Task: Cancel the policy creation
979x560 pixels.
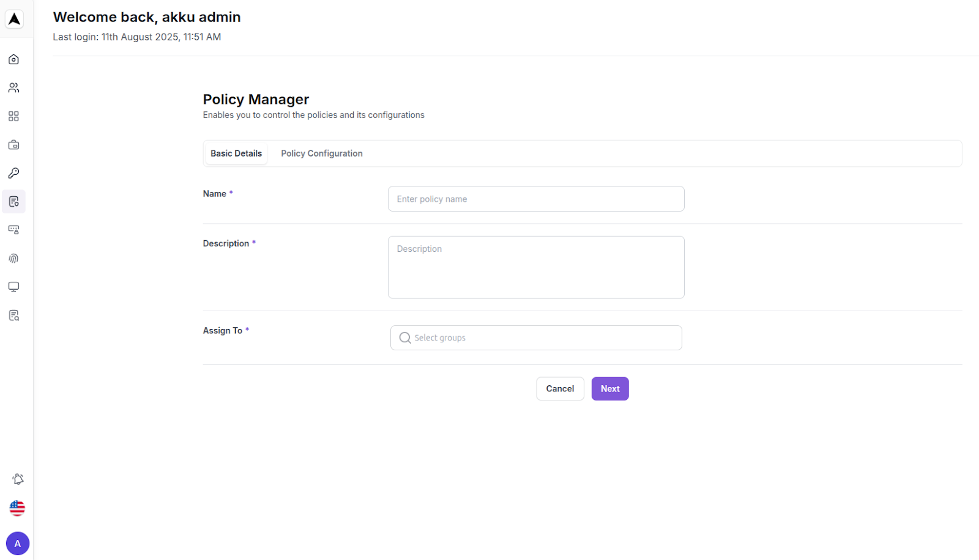Action: click(559, 388)
